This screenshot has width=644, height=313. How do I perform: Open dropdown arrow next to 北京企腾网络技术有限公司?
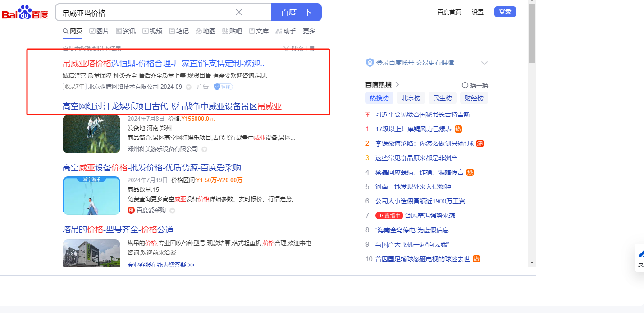coord(188,87)
